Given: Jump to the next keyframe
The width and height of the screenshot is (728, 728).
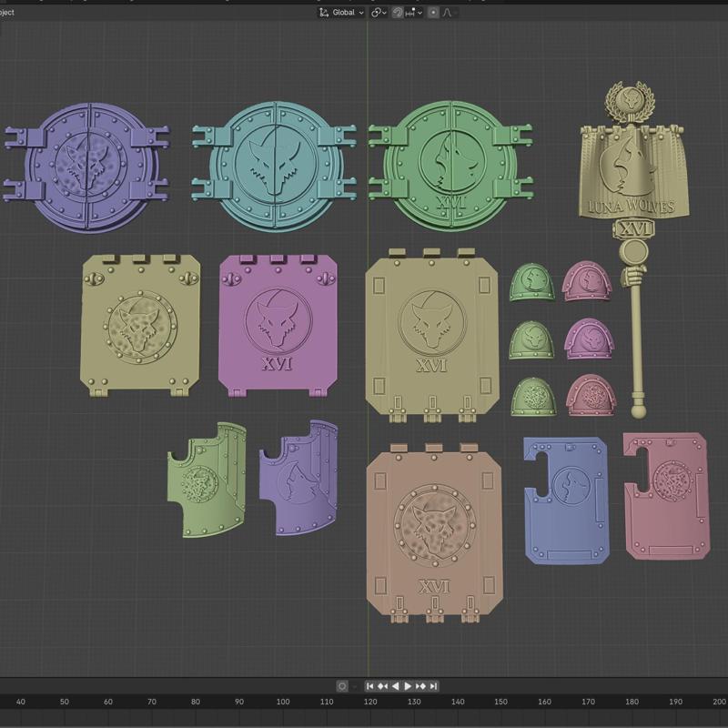Looking at the screenshot, I should [x=421, y=686].
